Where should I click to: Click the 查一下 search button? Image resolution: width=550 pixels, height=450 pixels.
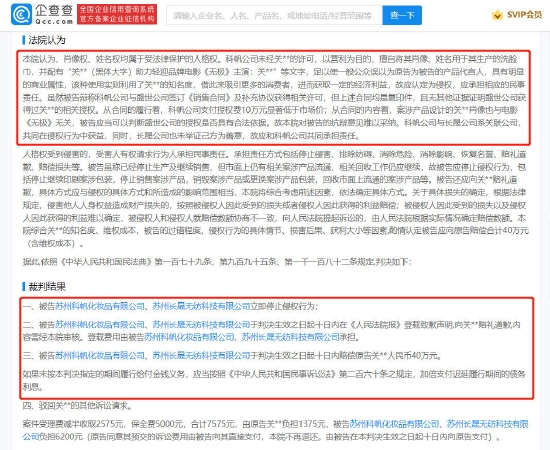coord(402,15)
